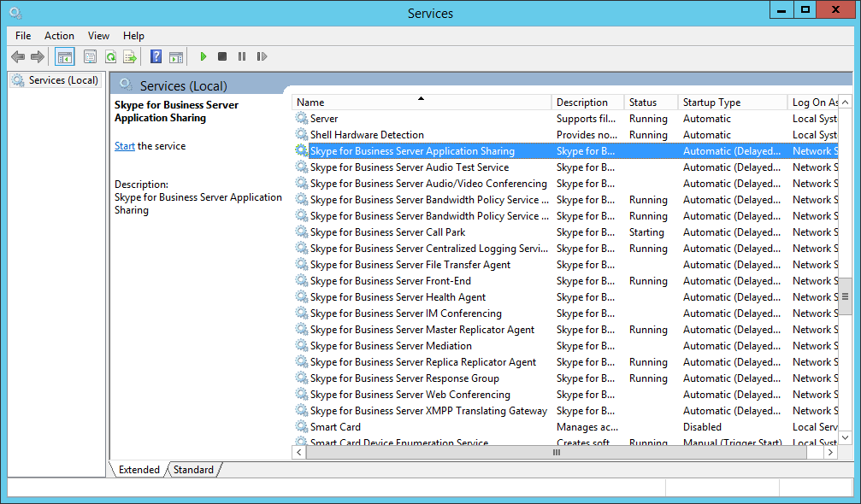Open the Action menu
Image resolution: width=861 pixels, height=504 pixels.
point(59,36)
